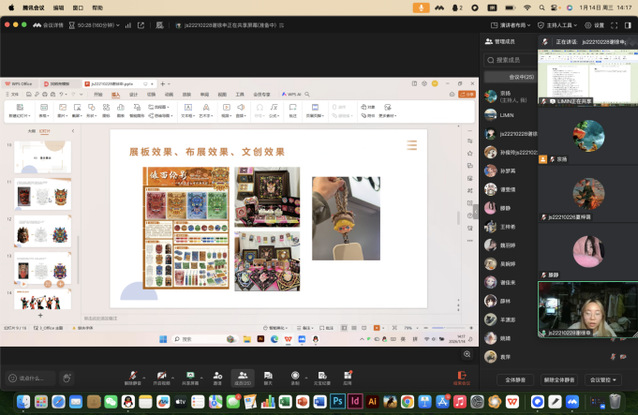638x415 pixels.
Task: Click the red 结束会议 button
Action: click(461, 377)
